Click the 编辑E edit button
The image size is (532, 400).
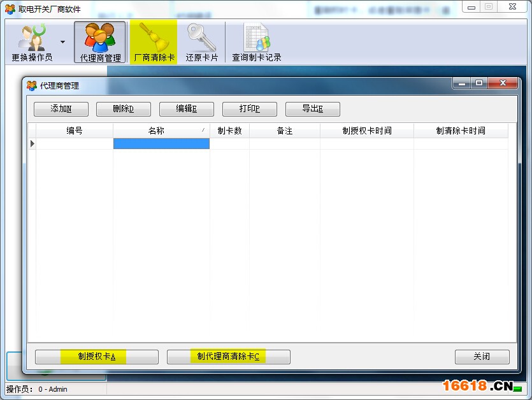click(186, 109)
